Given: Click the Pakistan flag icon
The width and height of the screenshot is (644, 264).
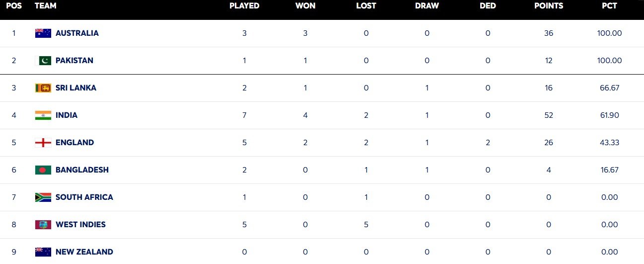Looking at the screenshot, I should coord(45,61).
